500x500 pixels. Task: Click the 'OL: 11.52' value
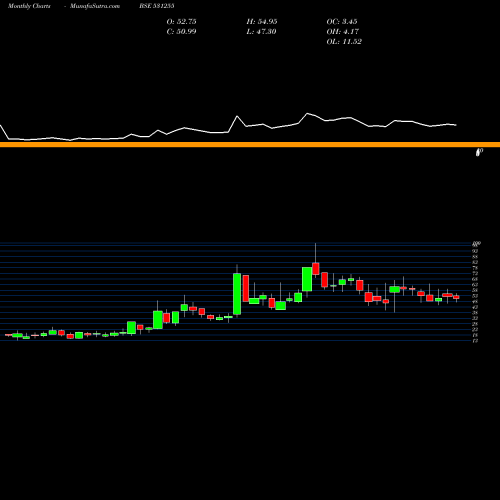point(344,42)
